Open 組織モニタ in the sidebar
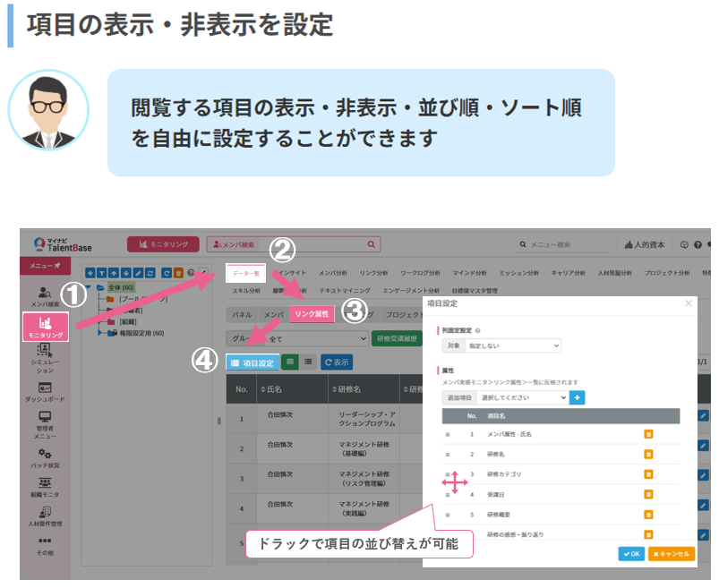Viewport: 719px width, 588px height. (x=45, y=487)
